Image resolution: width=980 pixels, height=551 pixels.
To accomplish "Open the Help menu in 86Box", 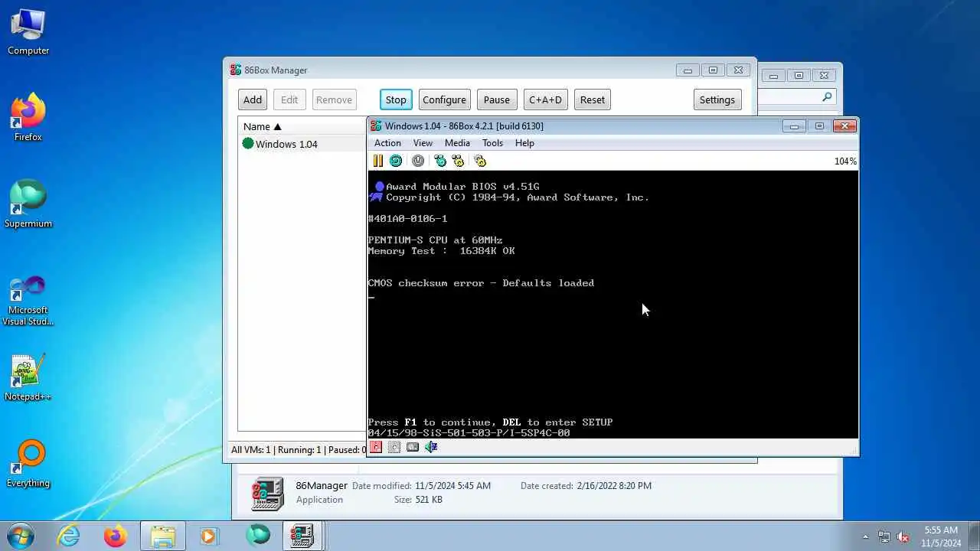I will coord(524,143).
